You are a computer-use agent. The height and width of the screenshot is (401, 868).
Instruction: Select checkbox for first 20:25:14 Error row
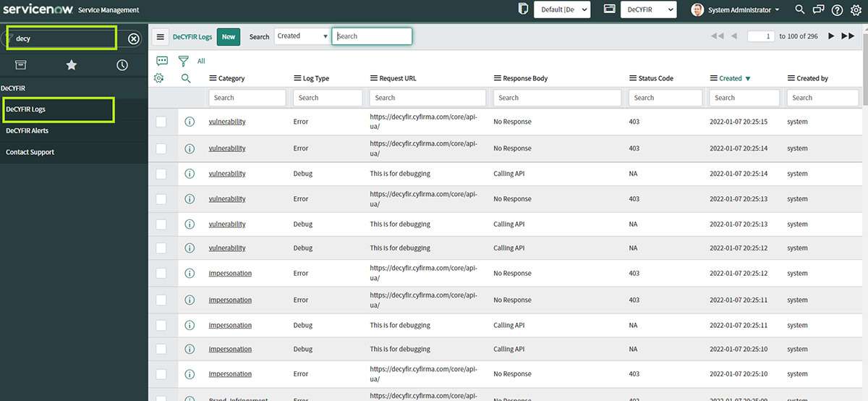tap(161, 148)
